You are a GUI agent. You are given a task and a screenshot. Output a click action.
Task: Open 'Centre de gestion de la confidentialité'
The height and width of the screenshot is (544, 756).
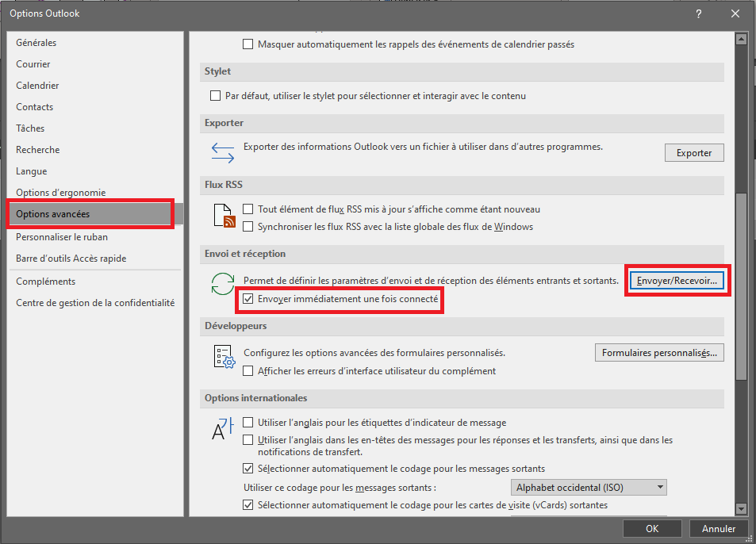[95, 303]
